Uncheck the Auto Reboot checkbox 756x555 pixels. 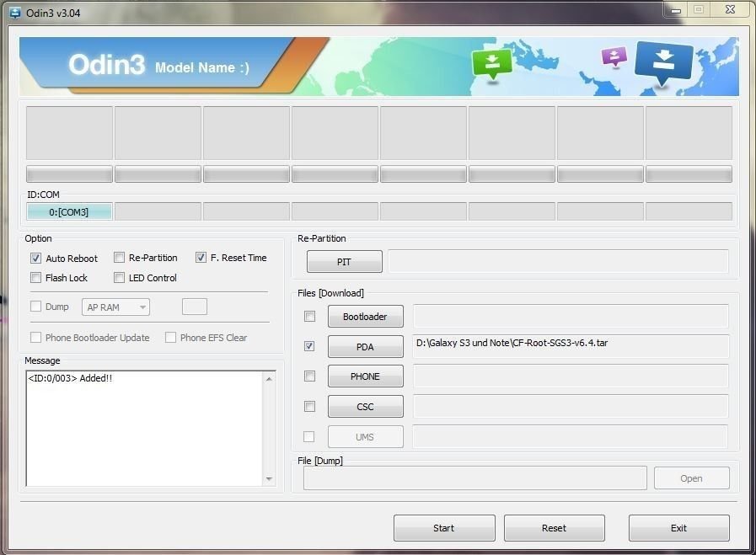tap(35, 259)
